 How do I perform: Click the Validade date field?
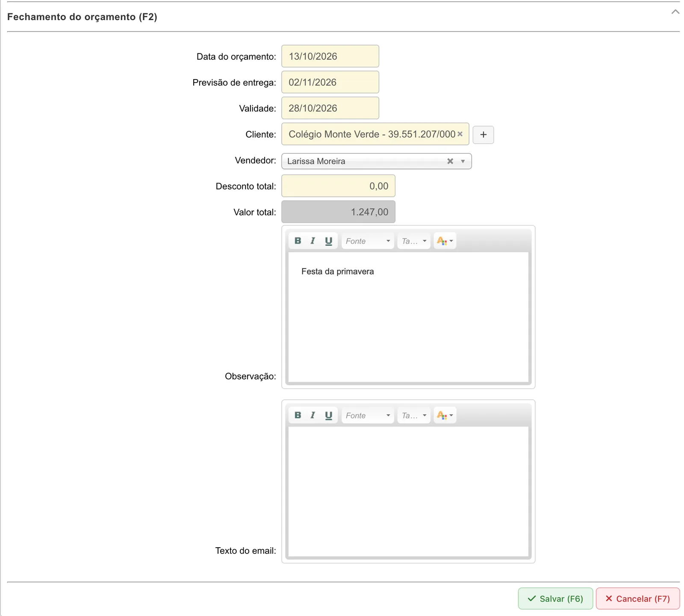point(330,108)
